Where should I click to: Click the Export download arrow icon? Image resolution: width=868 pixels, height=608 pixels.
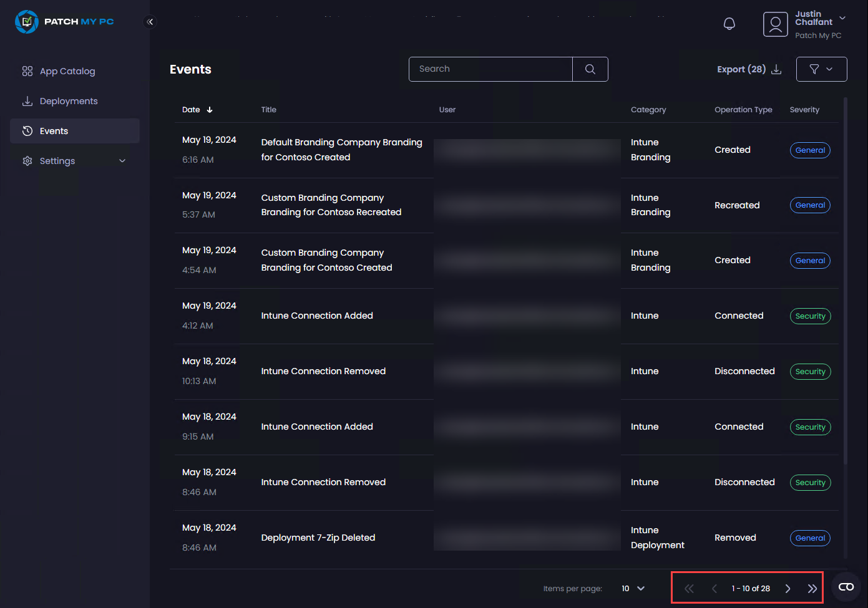coord(776,69)
